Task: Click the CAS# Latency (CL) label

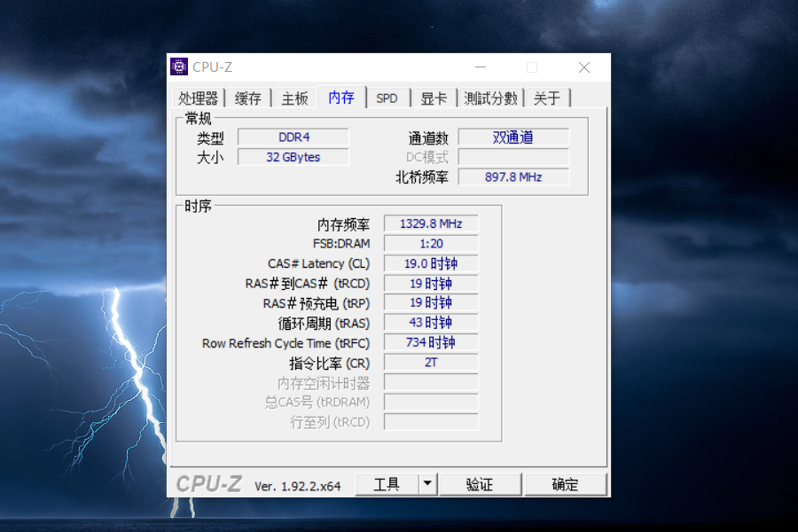Action: [x=318, y=263]
